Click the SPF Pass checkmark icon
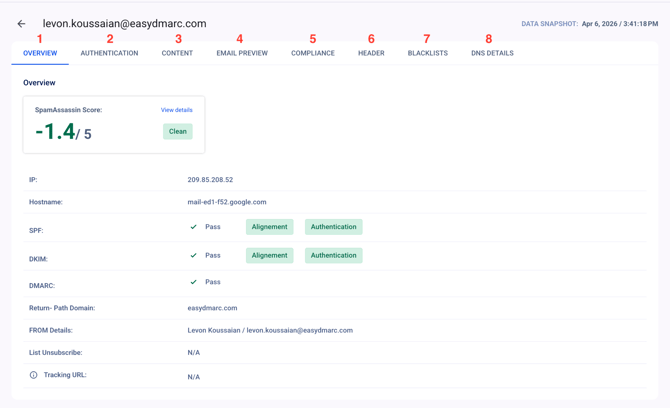670x408 pixels. [x=194, y=227]
